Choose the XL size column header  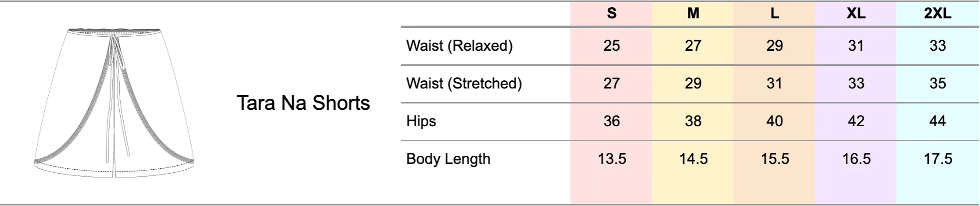tap(856, 14)
